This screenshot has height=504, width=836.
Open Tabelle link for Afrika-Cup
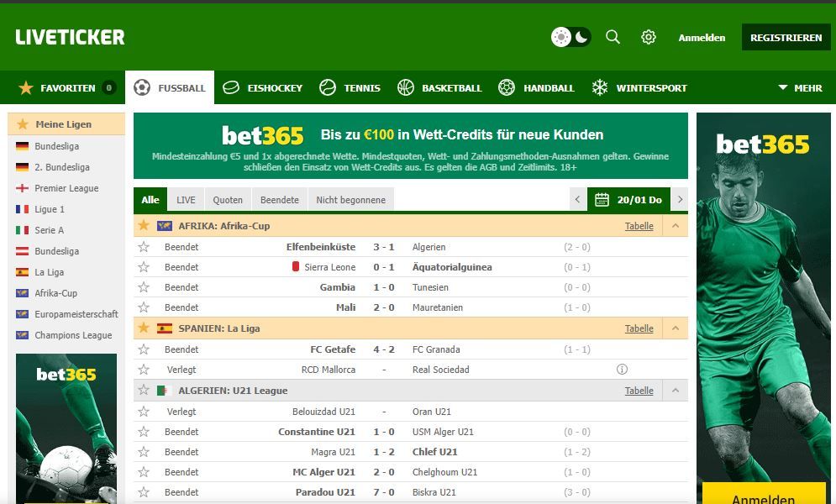[x=639, y=226]
